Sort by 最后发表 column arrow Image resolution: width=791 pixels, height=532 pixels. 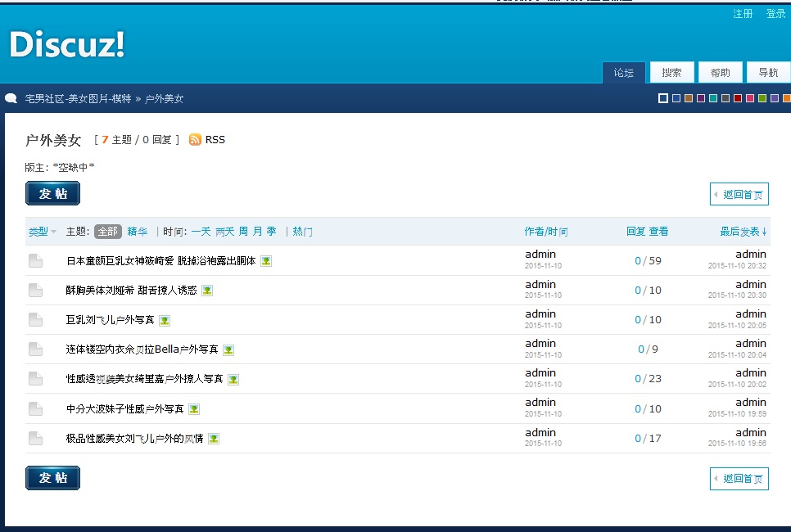pyautogui.click(x=764, y=232)
